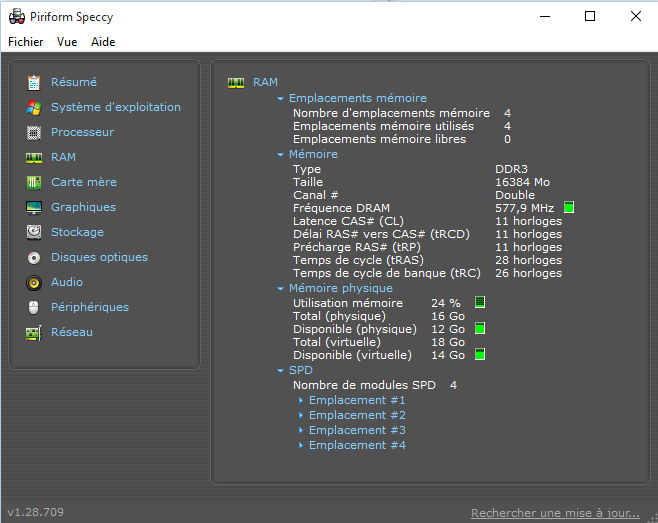This screenshot has width=658, height=523.
Task: Open the Carte mère section
Action: 84,182
